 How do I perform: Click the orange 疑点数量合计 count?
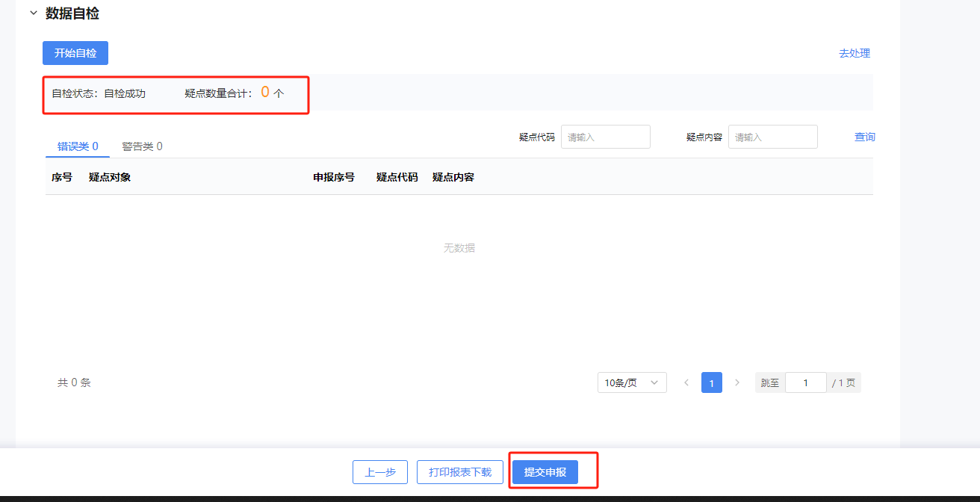tap(265, 93)
